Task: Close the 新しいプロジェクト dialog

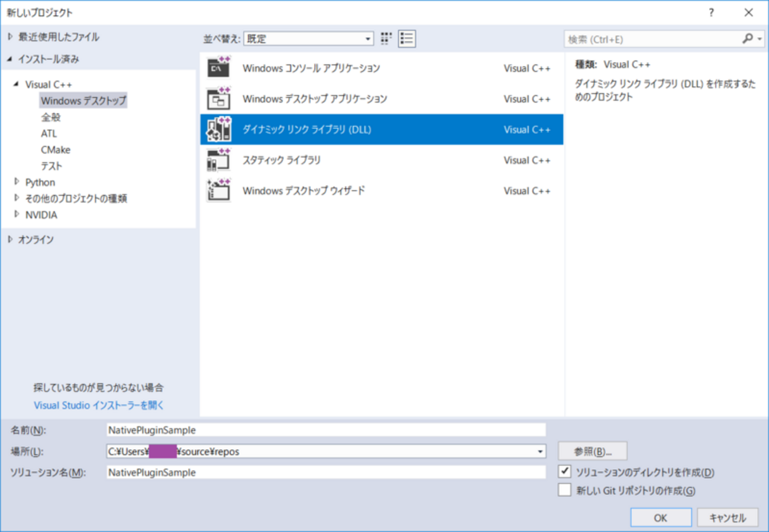Action: (748, 12)
